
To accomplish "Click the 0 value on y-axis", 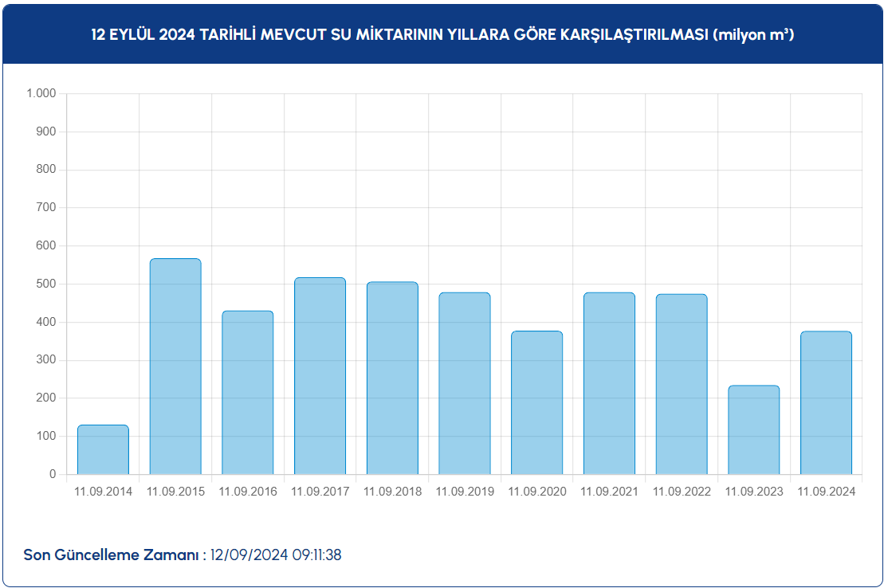I will 53,474.
